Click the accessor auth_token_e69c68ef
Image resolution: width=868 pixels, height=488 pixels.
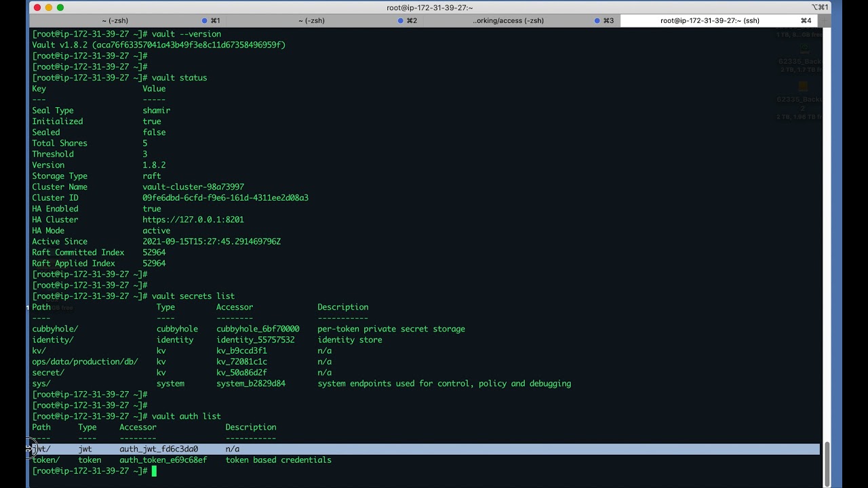click(x=163, y=460)
